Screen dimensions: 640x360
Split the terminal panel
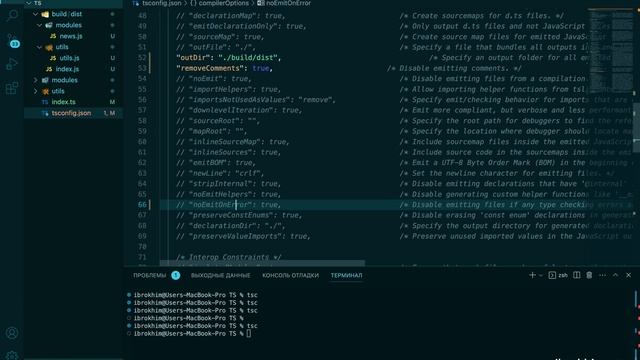[x=576, y=276]
